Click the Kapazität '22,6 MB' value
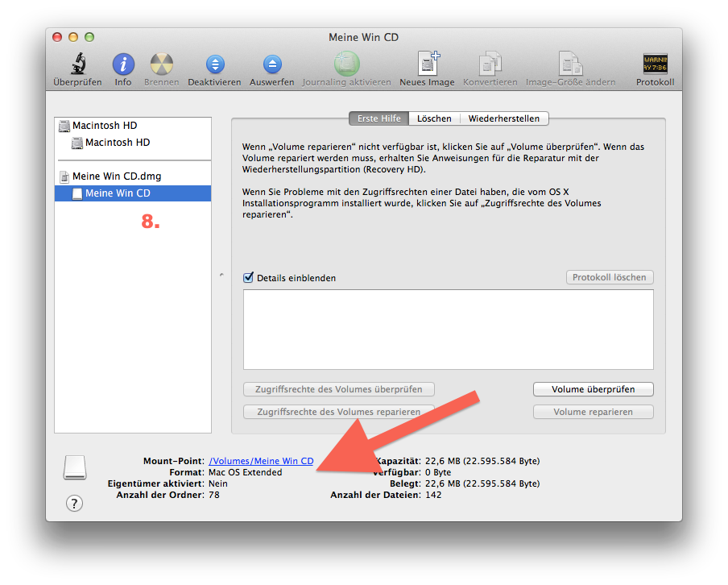The image size is (728, 585). (x=482, y=461)
